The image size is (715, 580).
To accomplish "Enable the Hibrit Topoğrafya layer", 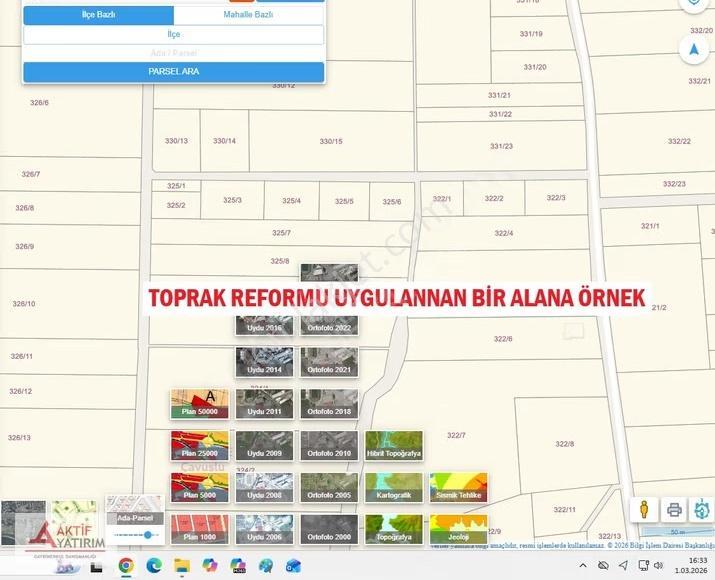I will (x=394, y=446).
